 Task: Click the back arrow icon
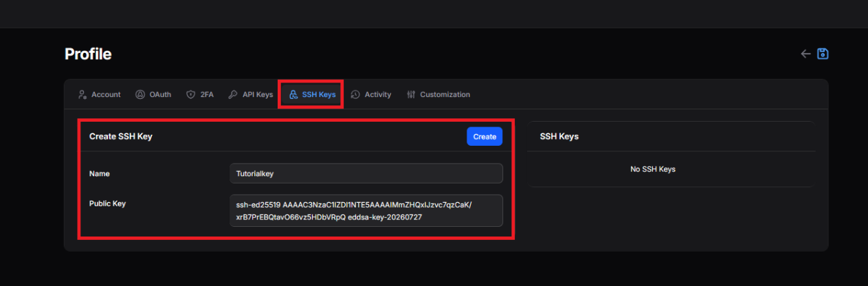[806, 54]
